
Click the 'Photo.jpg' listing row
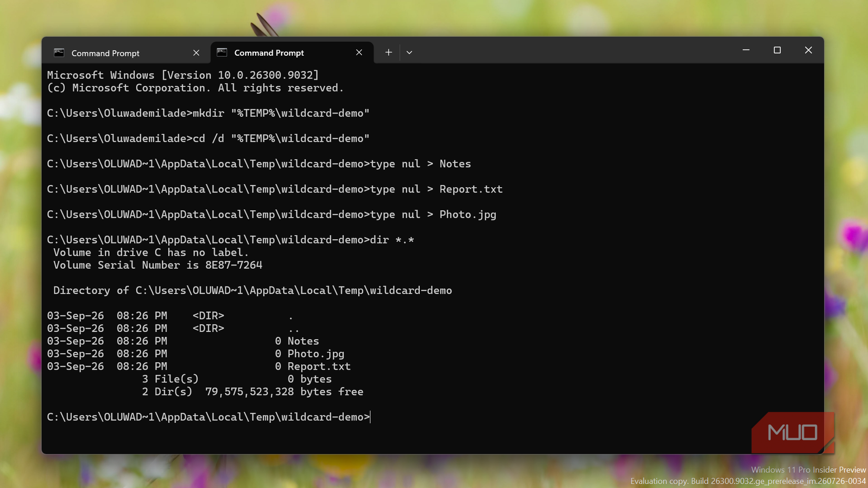coord(196,354)
